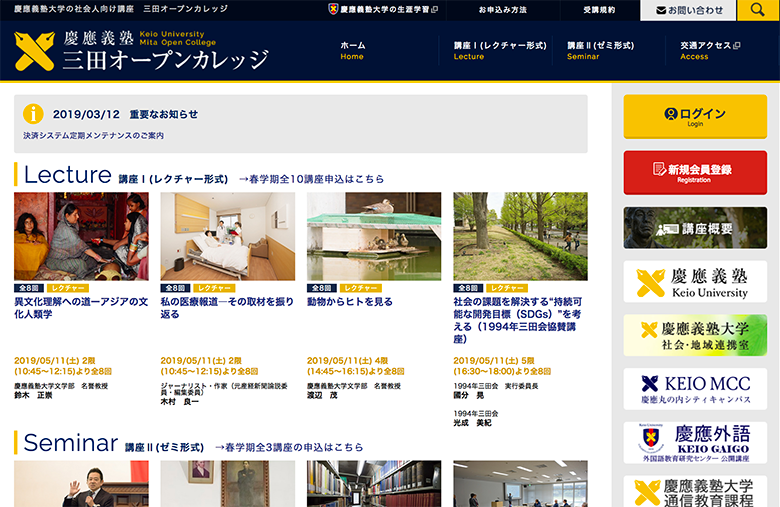Image resolution: width=780 pixels, height=507 pixels.
Task: Click the Lecture section heading
Action: 68,175
